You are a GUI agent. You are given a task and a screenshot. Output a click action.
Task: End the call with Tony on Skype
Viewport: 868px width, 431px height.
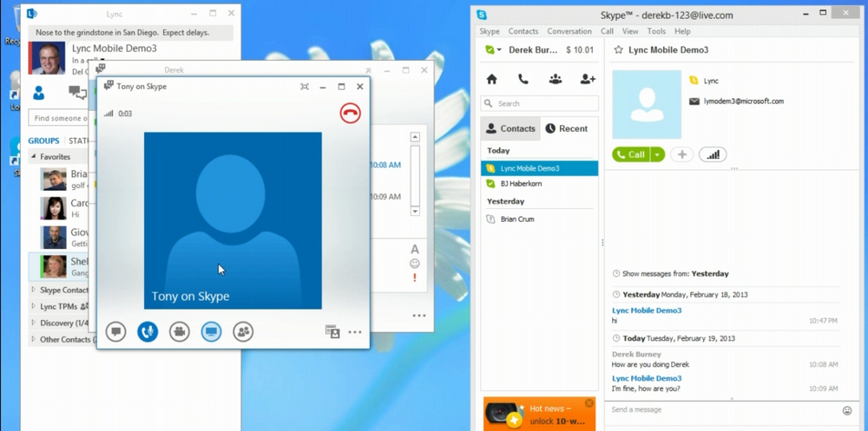pos(350,114)
